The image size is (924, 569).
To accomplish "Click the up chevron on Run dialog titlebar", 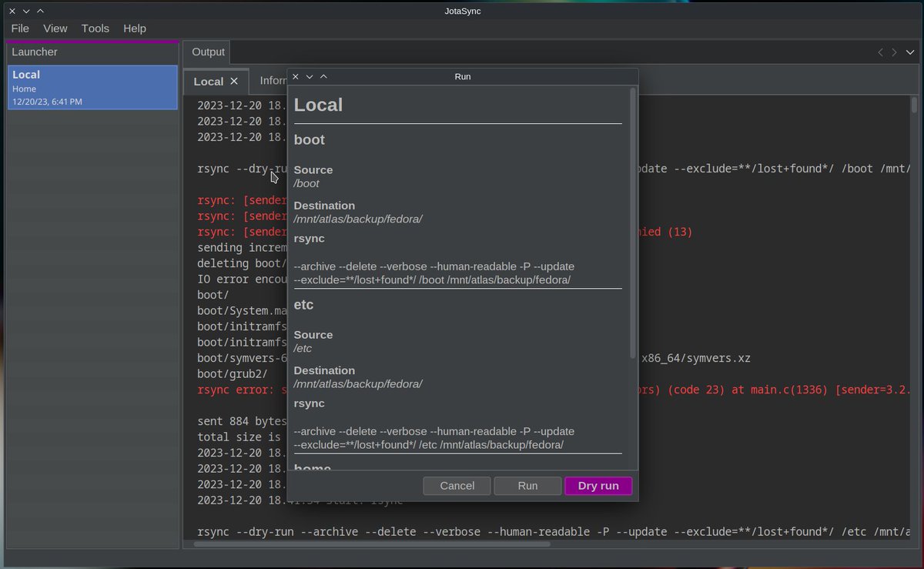I will [x=323, y=76].
